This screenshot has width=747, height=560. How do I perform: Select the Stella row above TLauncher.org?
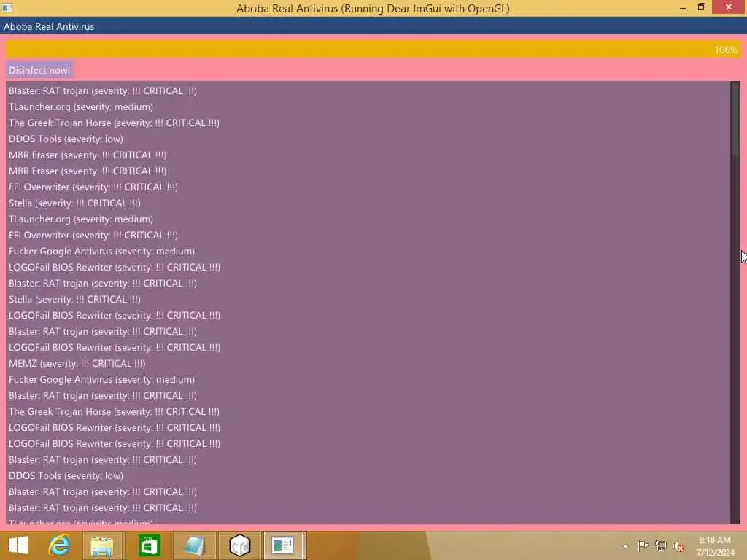click(75, 203)
